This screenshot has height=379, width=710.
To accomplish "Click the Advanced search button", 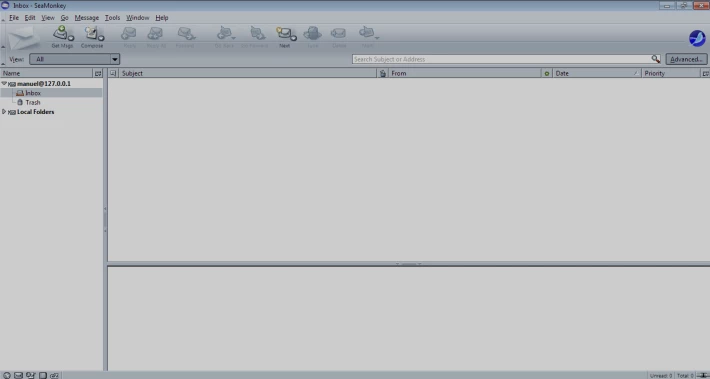I will (x=686, y=59).
